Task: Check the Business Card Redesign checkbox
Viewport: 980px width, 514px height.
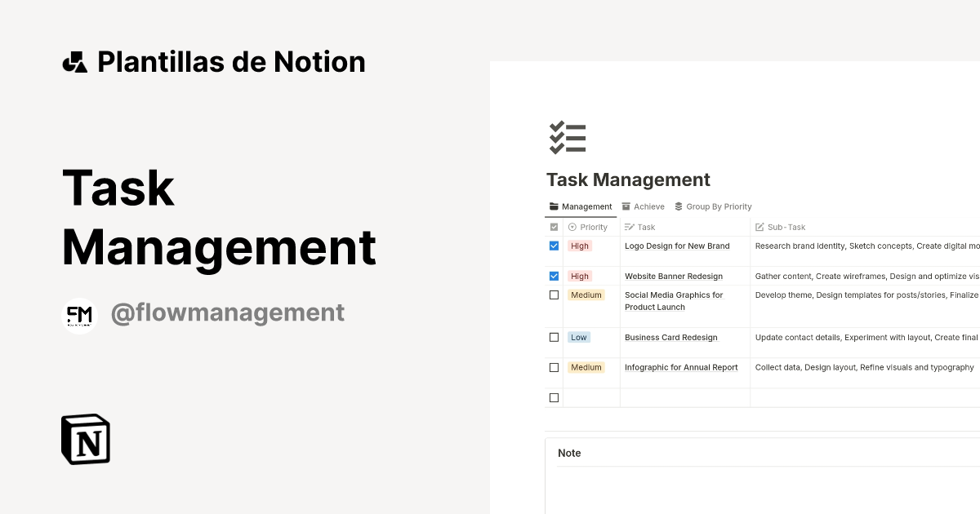Action: click(555, 337)
